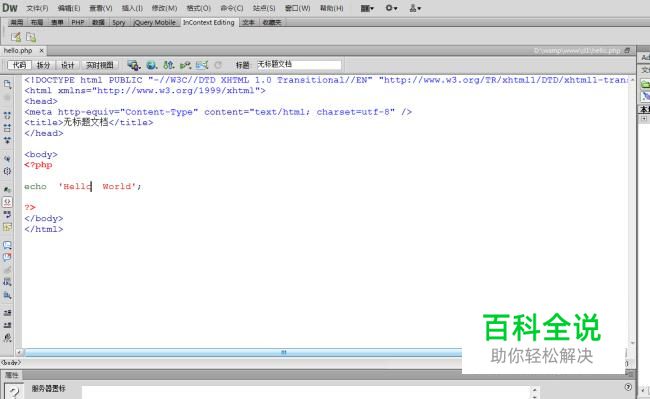Open the 命令(C) menu

tap(232, 8)
